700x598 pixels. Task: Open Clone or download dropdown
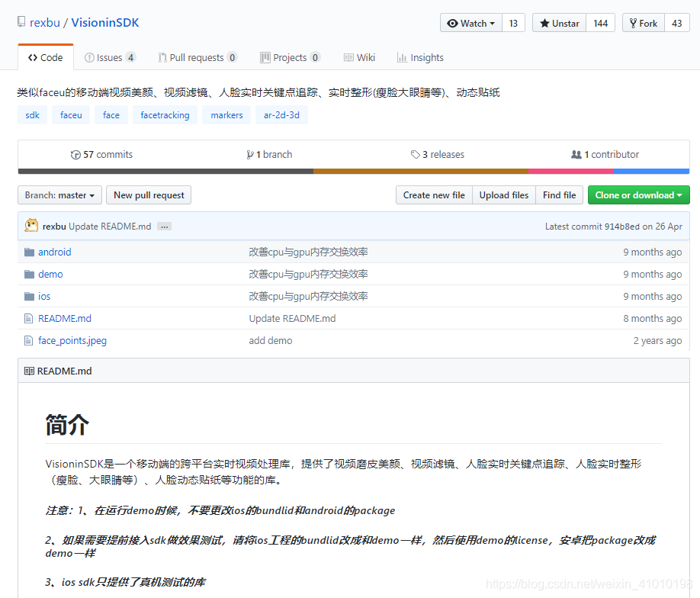pos(639,195)
